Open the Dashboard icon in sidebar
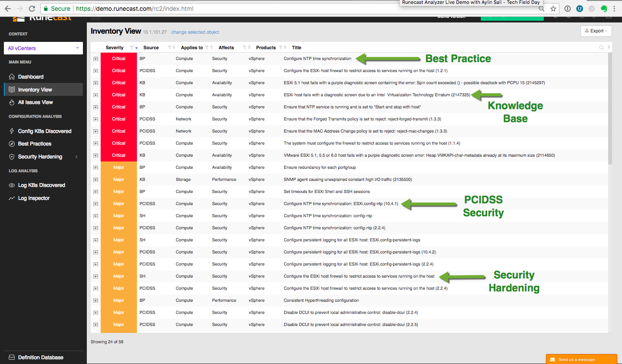 coord(12,77)
